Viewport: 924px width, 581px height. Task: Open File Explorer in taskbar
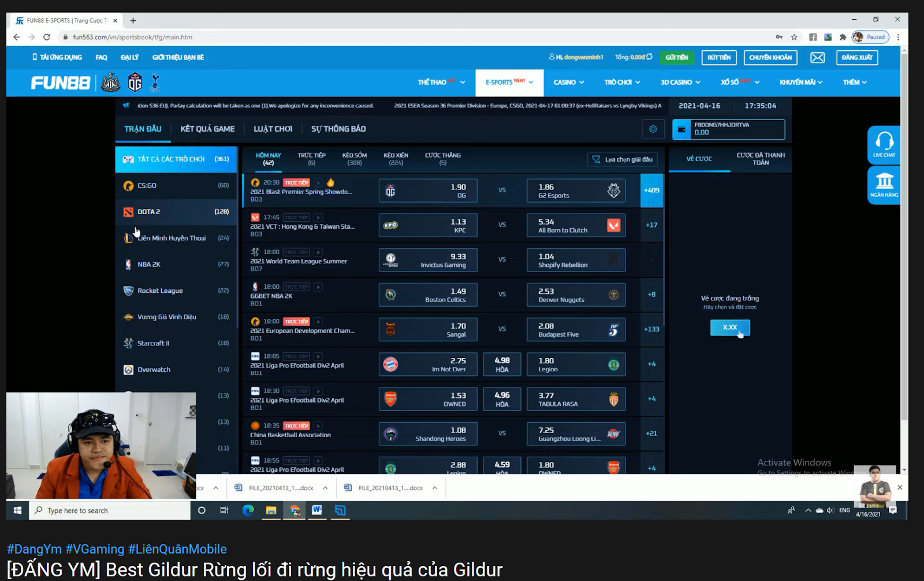271,511
